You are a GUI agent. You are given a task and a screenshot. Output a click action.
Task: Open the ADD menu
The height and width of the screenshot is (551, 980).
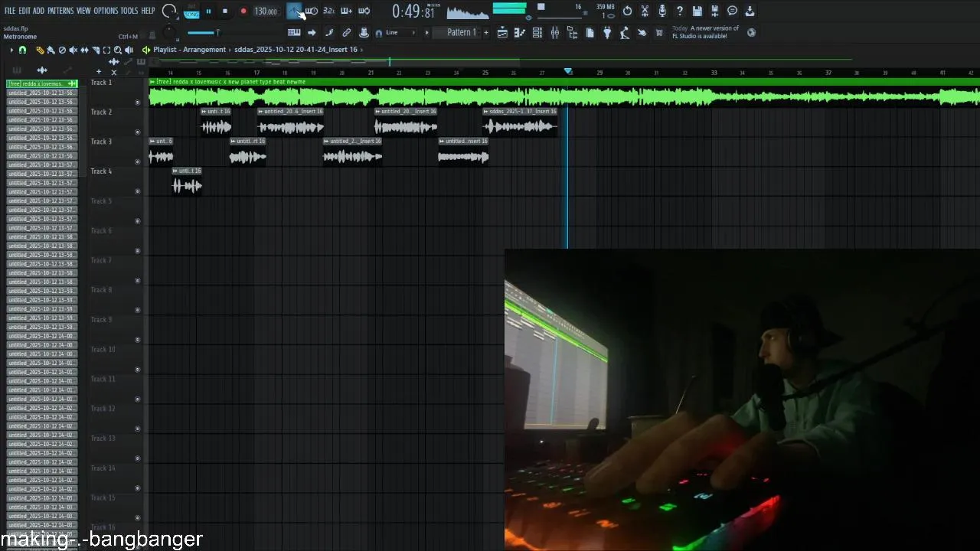(39, 11)
